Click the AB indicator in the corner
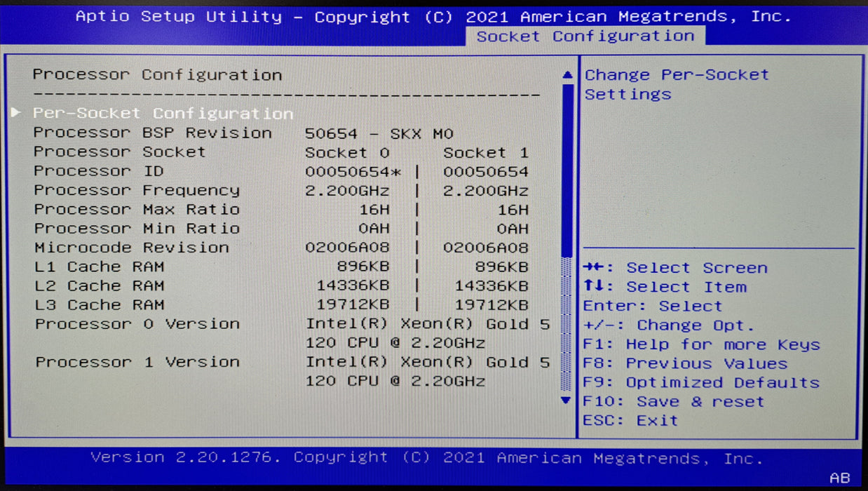Viewport: 868px width, 491px height. click(839, 478)
